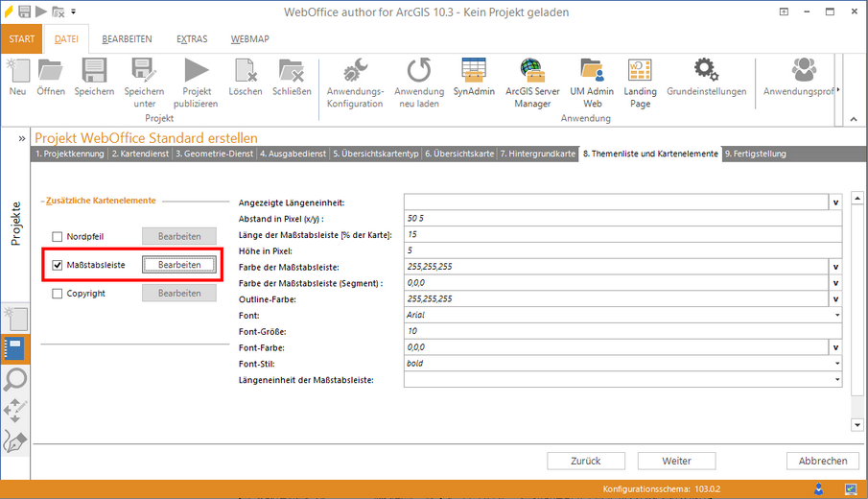Go to the 7. Hintergrundkarte step tab

tap(538, 154)
